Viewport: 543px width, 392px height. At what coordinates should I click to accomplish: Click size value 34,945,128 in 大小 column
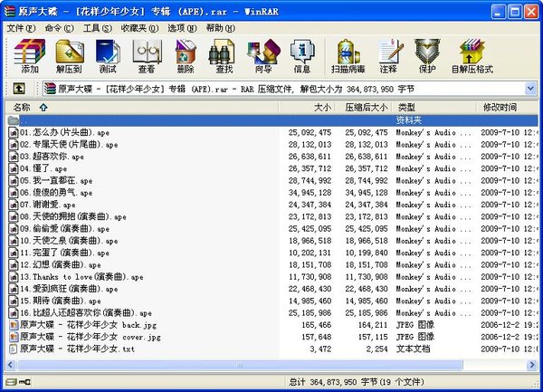(x=310, y=193)
